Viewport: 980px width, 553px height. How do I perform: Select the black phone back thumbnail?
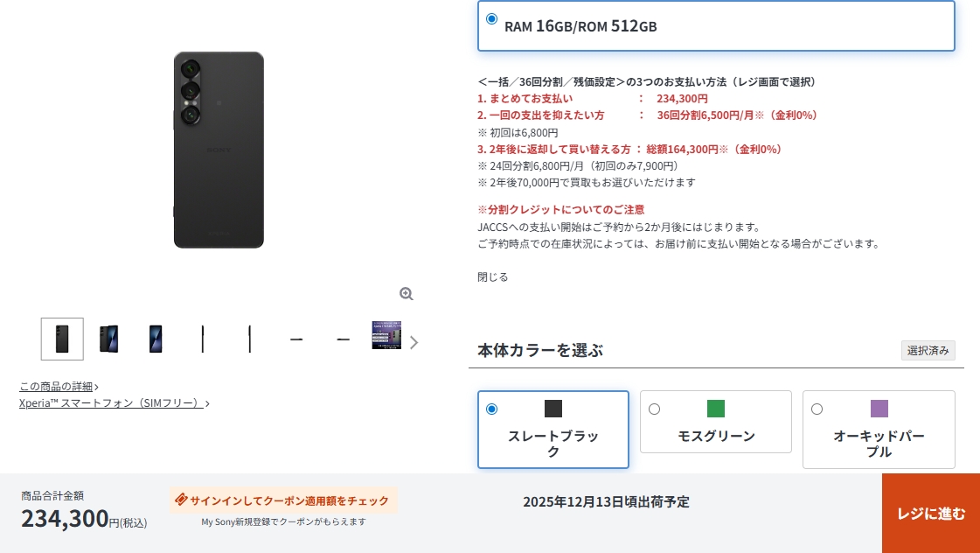(62, 339)
